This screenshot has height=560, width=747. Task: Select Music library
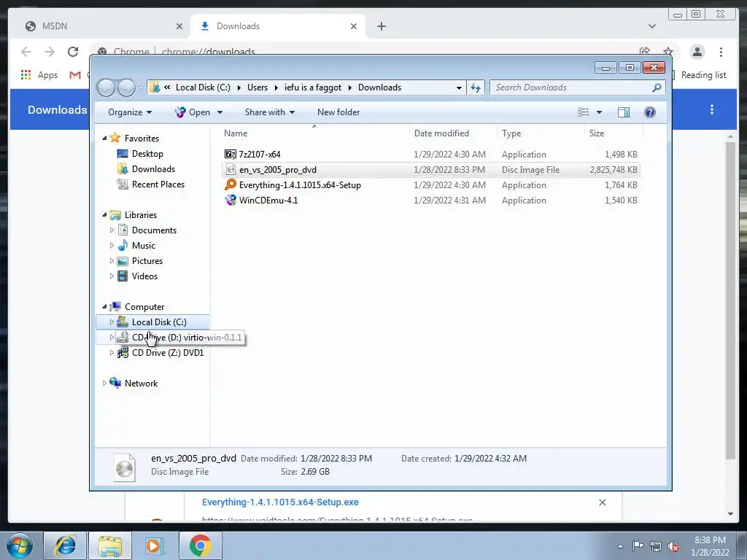pos(144,245)
